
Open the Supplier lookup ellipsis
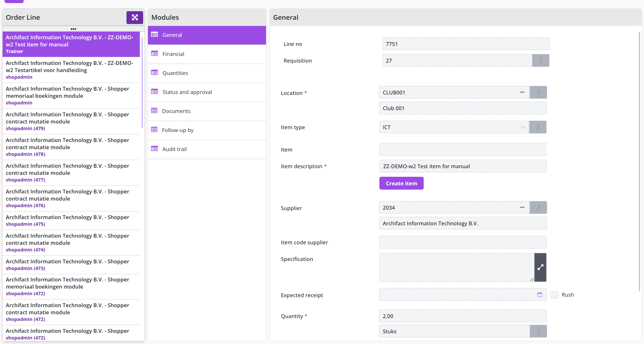[x=522, y=207]
